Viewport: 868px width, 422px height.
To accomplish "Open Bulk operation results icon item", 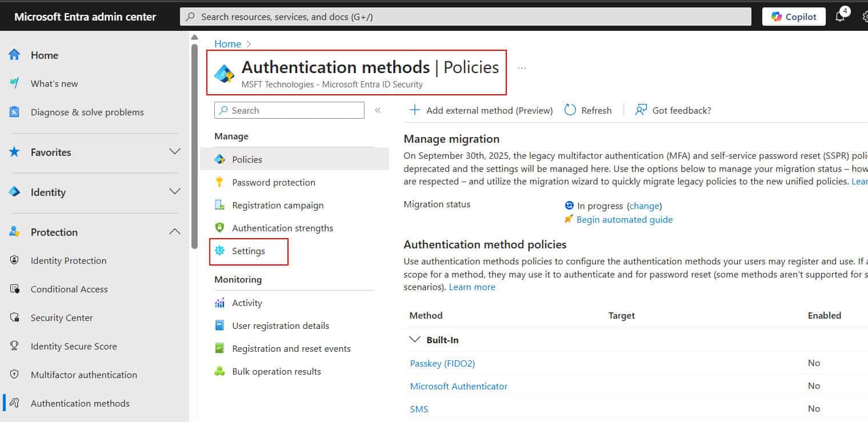I will tap(219, 371).
